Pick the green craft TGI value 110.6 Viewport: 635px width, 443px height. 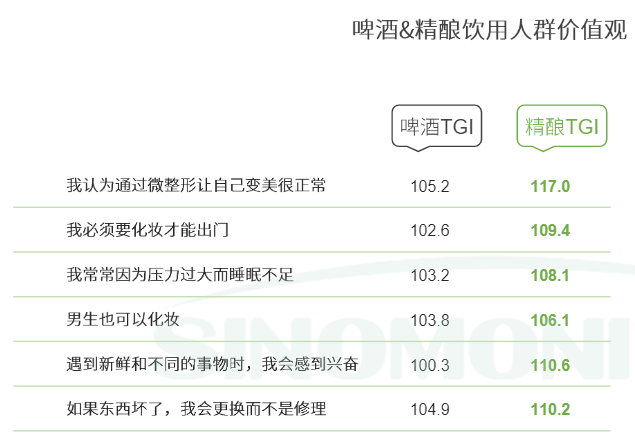click(x=550, y=365)
